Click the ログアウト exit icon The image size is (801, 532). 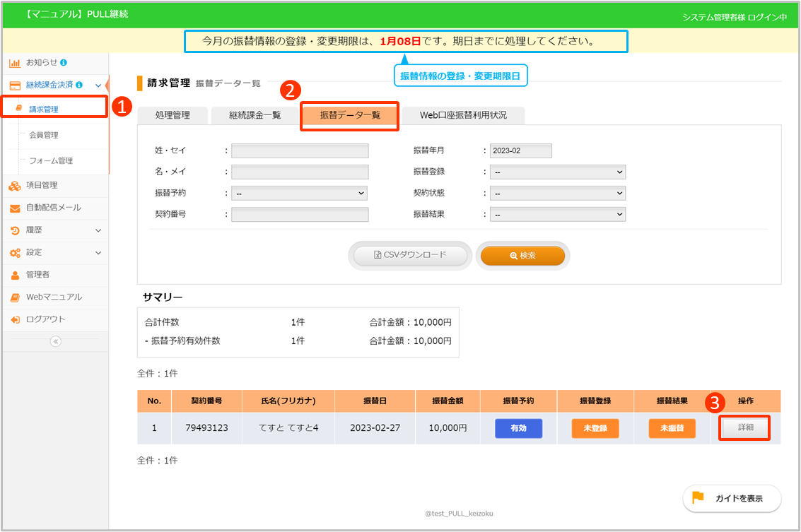point(15,320)
